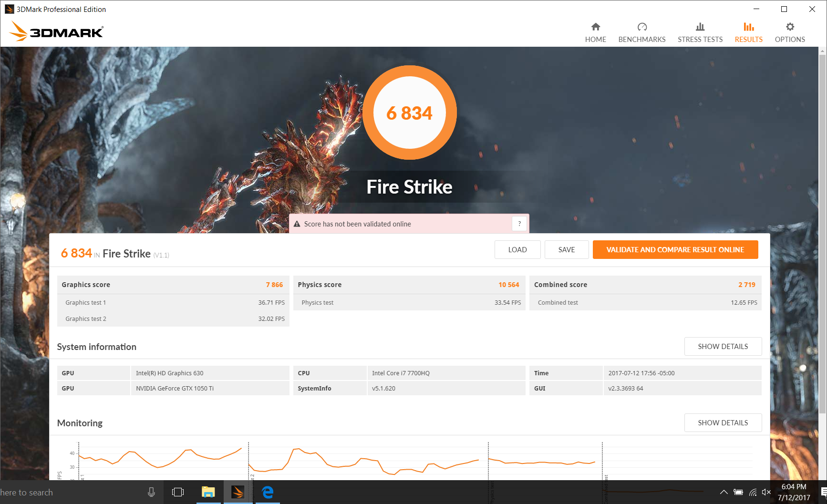Minimize the 3DMark window

point(756,9)
